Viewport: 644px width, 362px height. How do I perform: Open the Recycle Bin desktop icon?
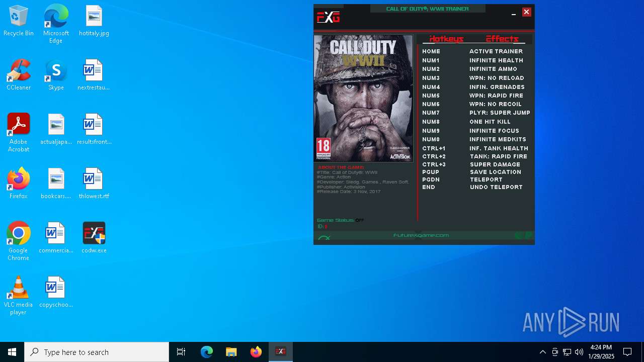point(19,21)
